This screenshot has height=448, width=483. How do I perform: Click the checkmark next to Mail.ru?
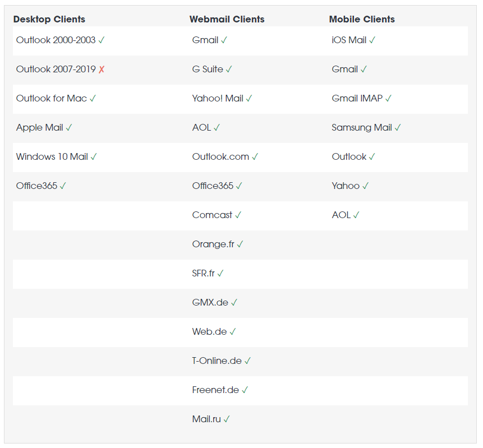pos(227,419)
